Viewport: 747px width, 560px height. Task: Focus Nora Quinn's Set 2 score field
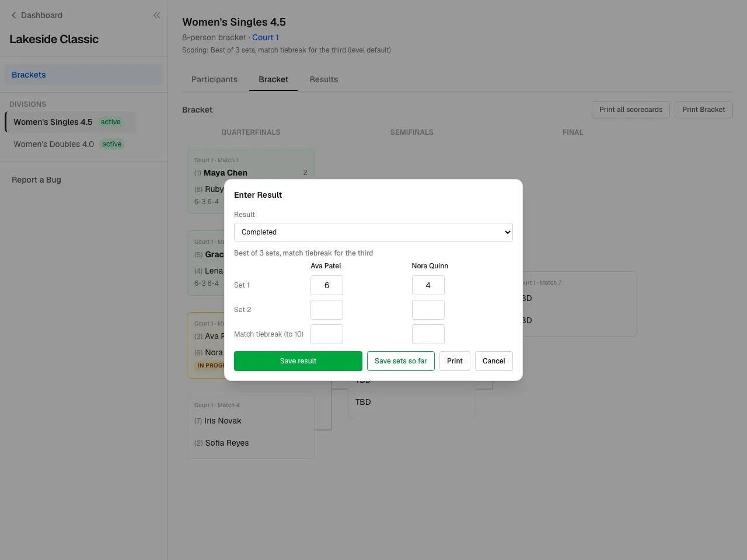pyautogui.click(x=428, y=310)
